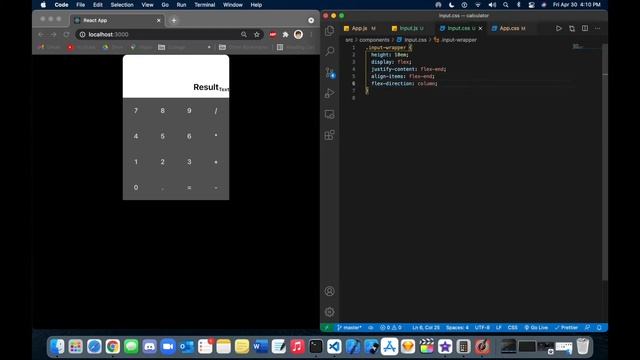This screenshot has width=640, height=360.
Task: Open the Remote Explorer view in VS Code
Action: [329, 114]
